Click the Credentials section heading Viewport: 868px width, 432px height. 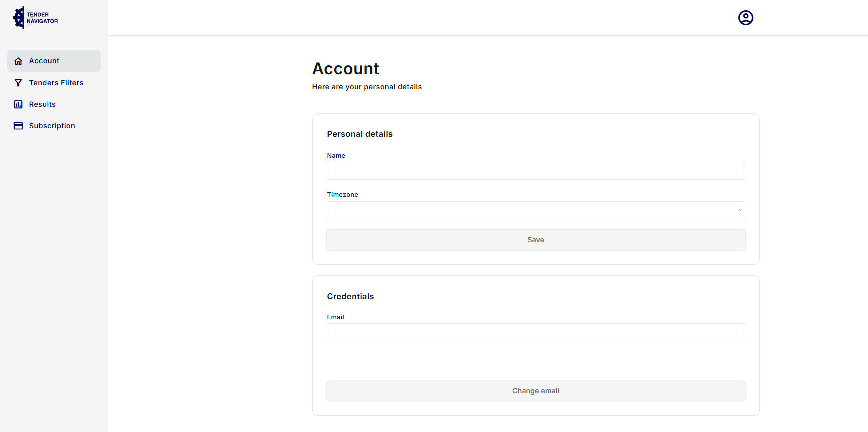pyautogui.click(x=350, y=297)
